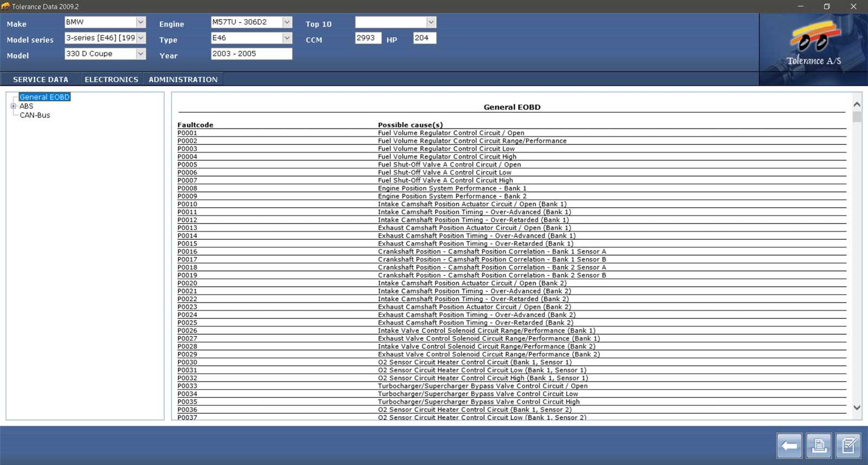868x465 pixels.
Task: Open the ELECTRONICS tab
Action: pyautogui.click(x=111, y=79)
